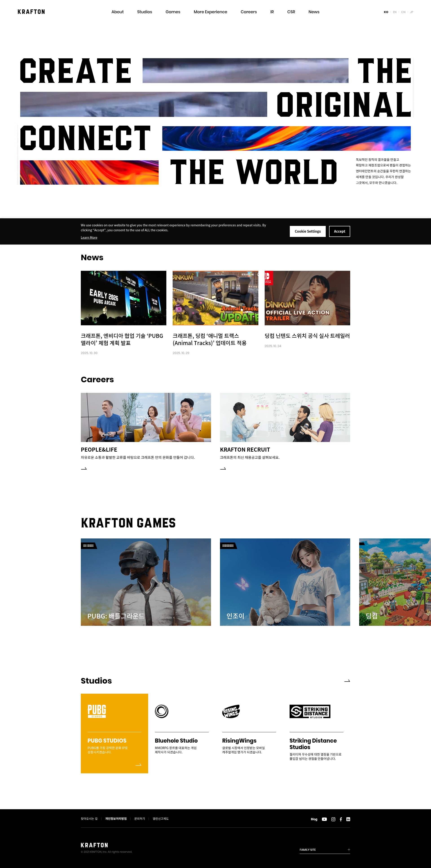Open the PUBG: 배틀그라운드 game card

click(x=146, y=582)
